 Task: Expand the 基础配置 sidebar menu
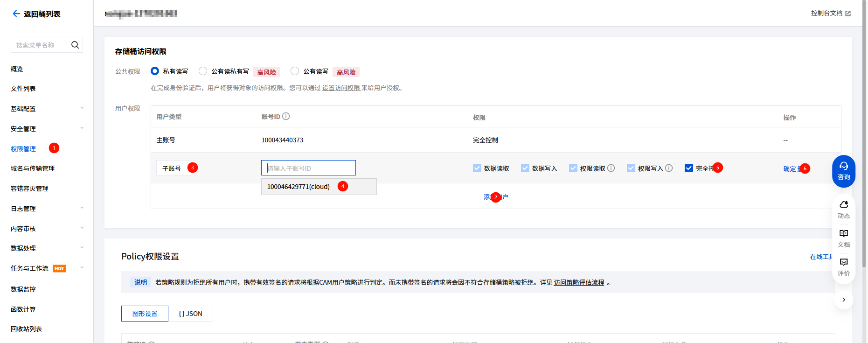(x=82, y=108)
